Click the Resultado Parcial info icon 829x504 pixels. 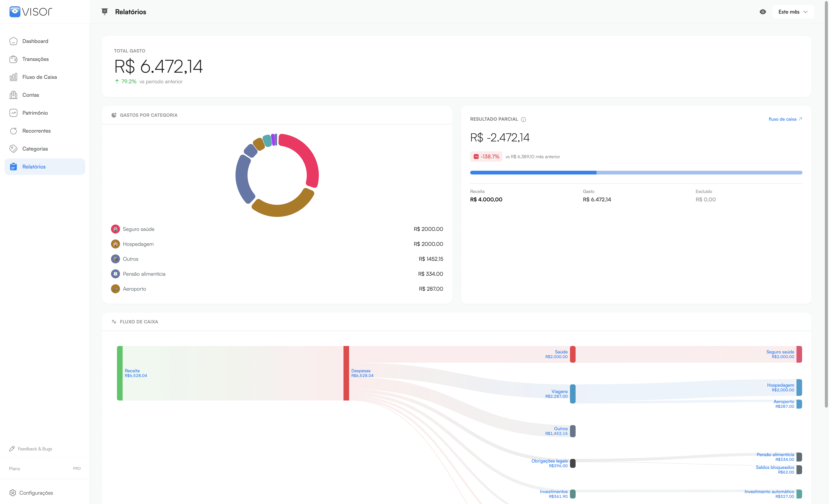point(523,119)
